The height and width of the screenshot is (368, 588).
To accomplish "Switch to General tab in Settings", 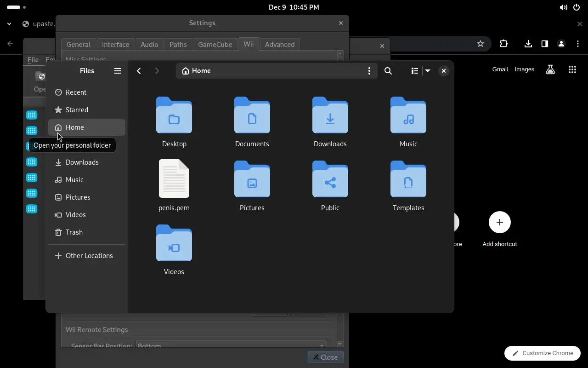I will pyautogui.click(x=79, y=45).
